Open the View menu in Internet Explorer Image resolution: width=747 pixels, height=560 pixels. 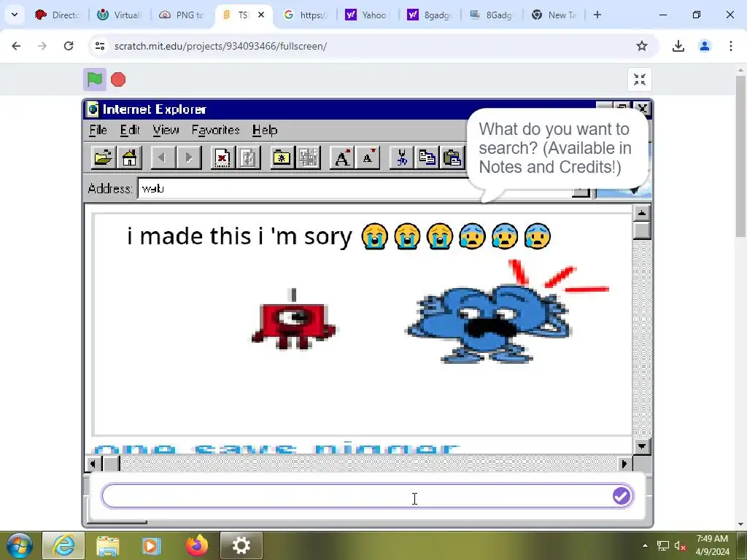pos(166,130)
